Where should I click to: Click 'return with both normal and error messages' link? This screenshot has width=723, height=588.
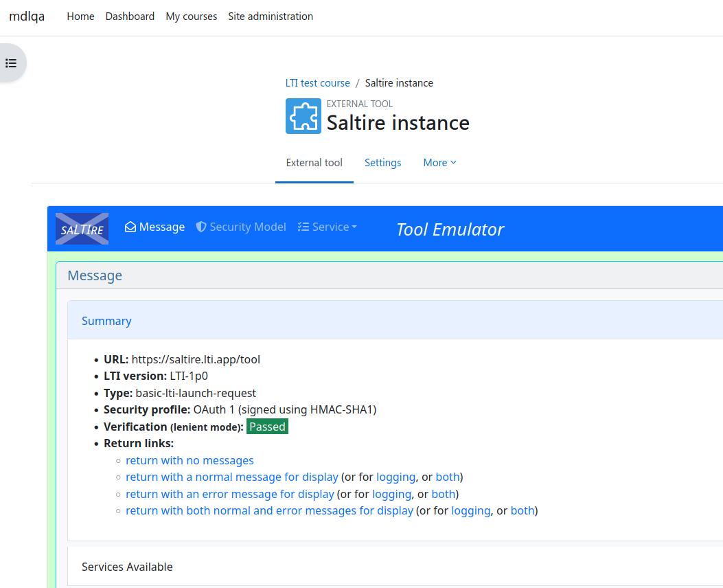(x=269, y=510)
